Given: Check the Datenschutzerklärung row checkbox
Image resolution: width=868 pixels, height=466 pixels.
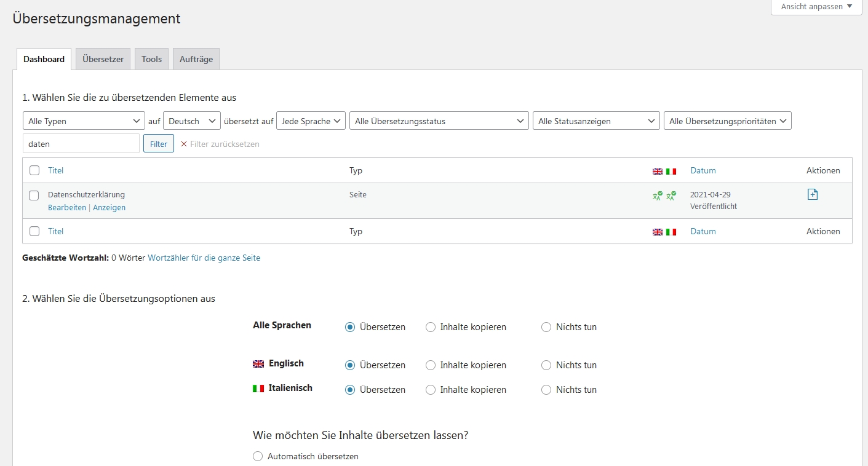Looking at the screenshot, I should click(x=34, y=195).
